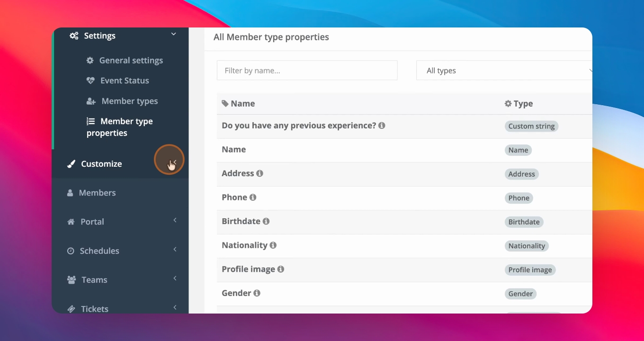Click the Nationality type badge
This screenshot has height=341, width=644.
pos(527,246)
